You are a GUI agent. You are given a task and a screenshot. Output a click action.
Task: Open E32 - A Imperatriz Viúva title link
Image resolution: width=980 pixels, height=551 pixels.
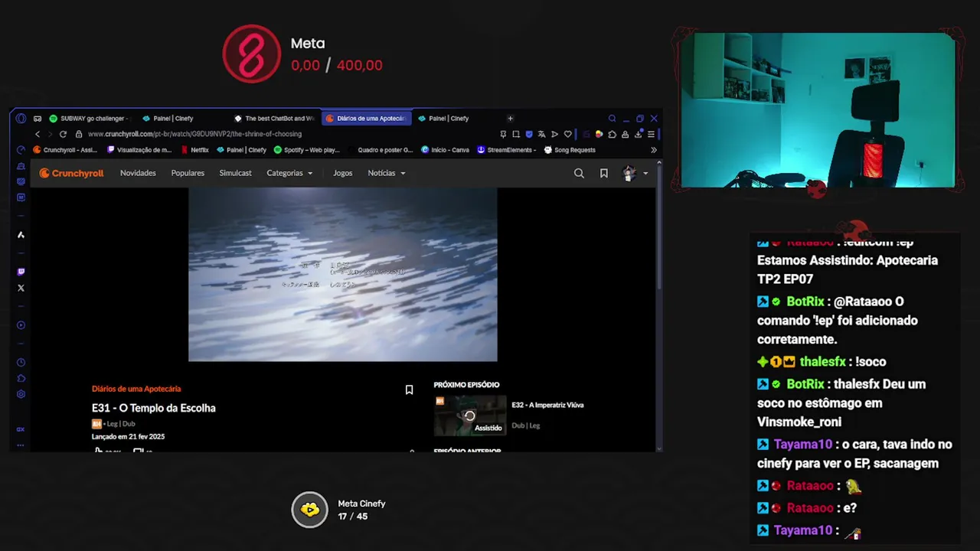(x=547, y=405)
